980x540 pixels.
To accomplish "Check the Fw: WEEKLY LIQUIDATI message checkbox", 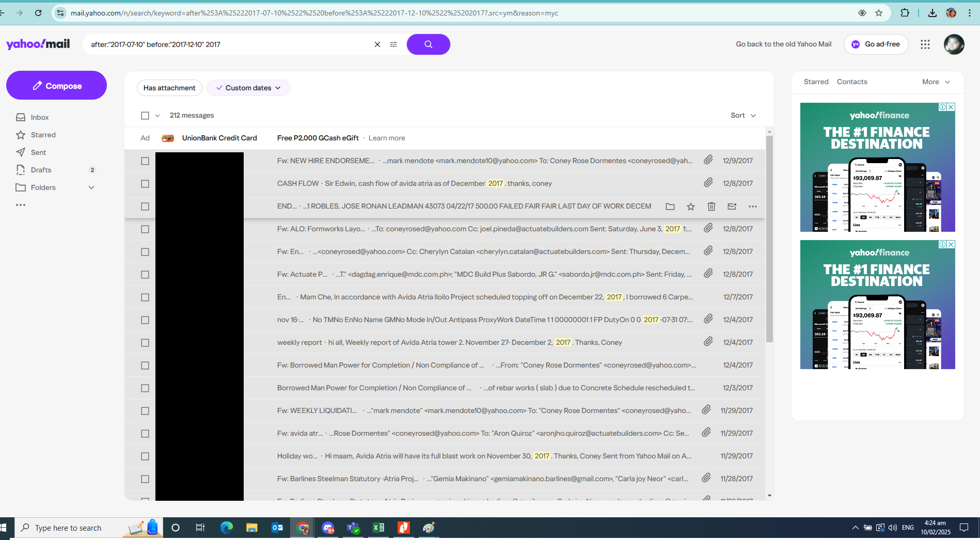I will pyautogui.click(x=145, y=411).
